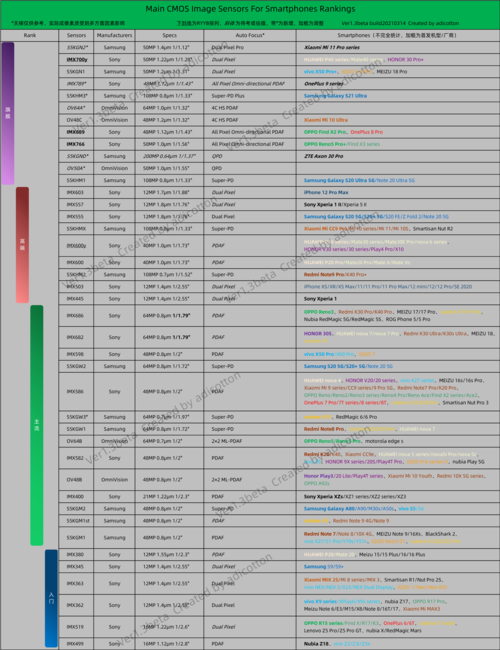Click the 'IMX503' sensor cell

pos(75,286)
